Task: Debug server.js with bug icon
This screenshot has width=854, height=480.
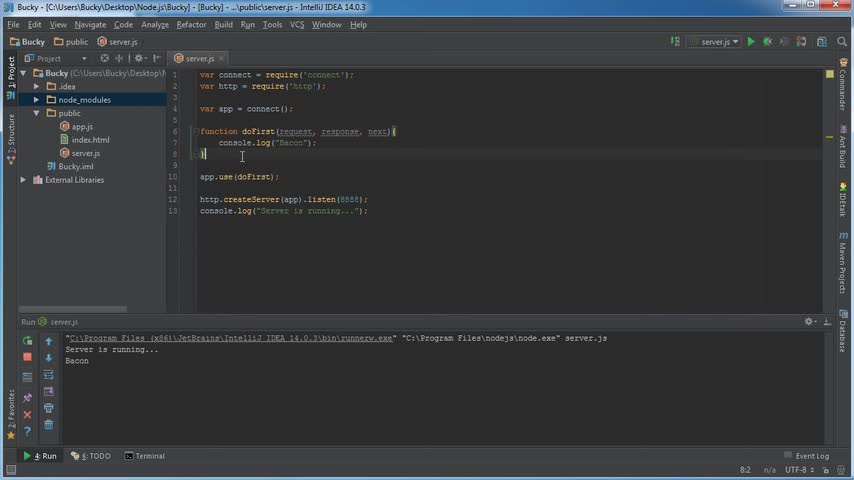Action: (x=767, y=41)
